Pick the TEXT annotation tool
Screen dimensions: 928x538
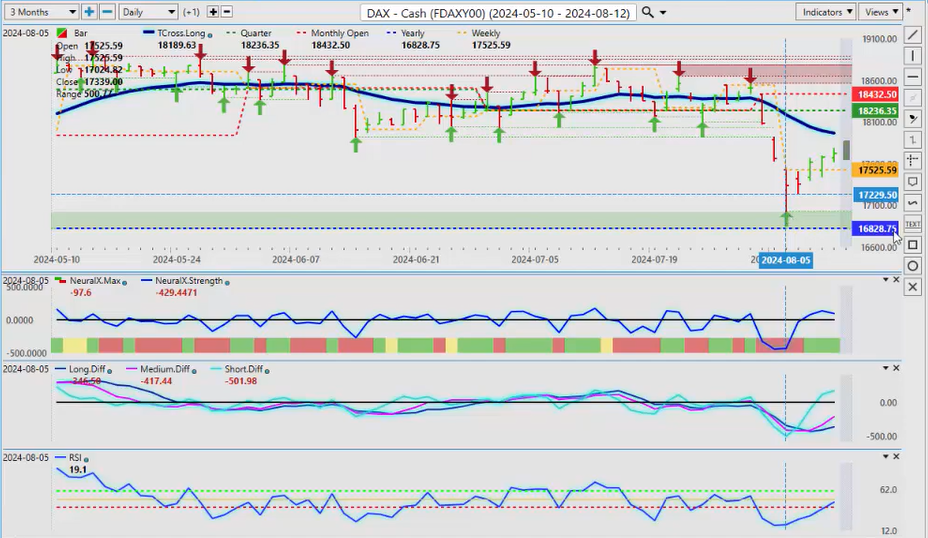click(912, 224)
